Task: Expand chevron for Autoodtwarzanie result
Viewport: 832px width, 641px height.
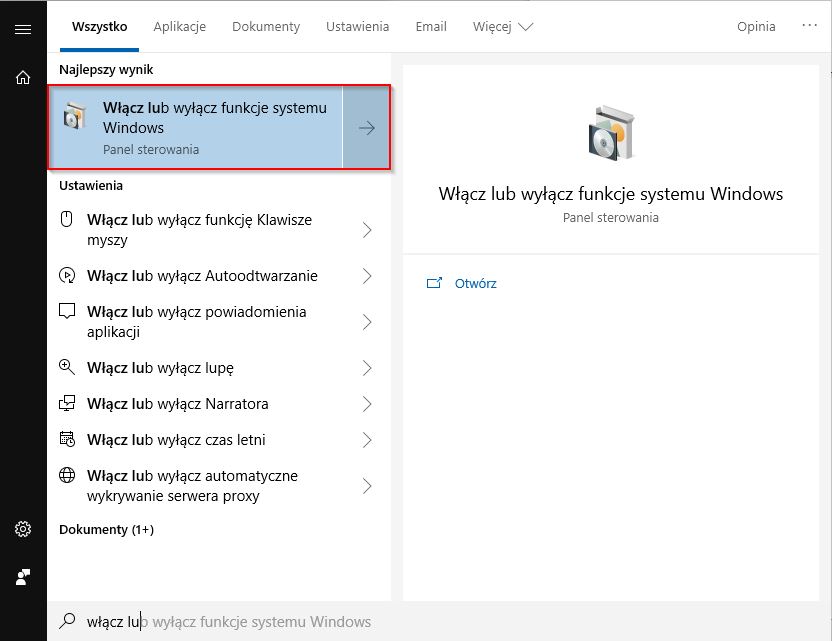Action: 367,276
